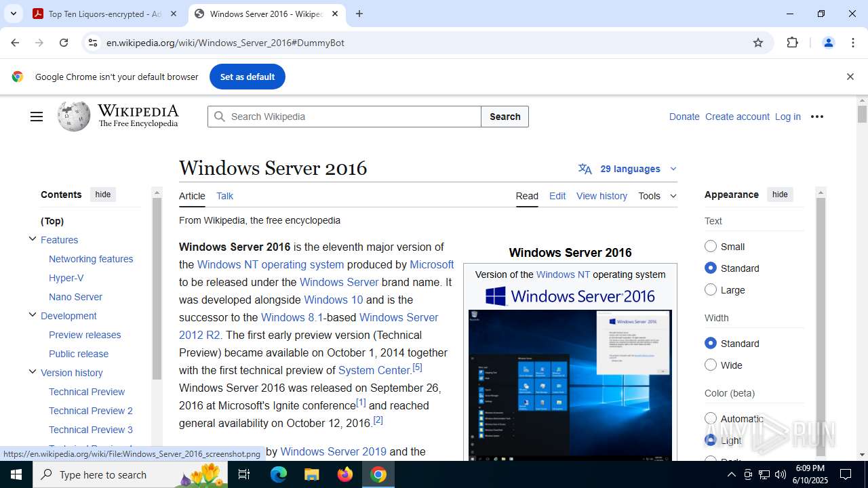Switch to the Talk tab
Image resolution: width=868 pixels, height=488 pixels.
[x=224, y=196]
